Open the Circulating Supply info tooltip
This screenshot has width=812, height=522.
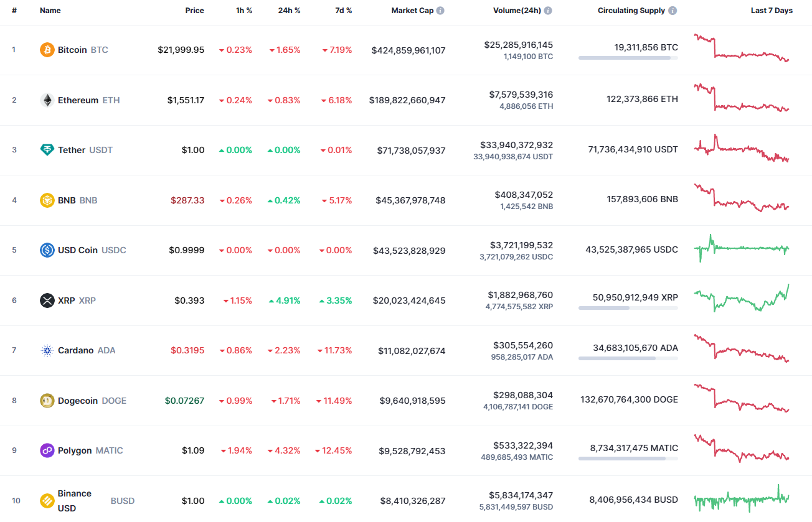pos(671,10)
